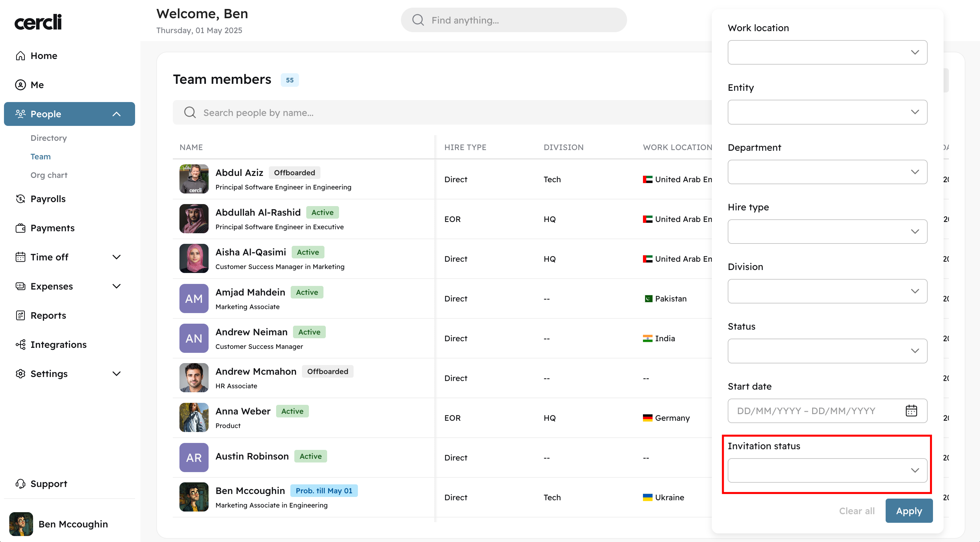Viewport: 980px width, 542px height.
Task: Open the Invitation status dropdown
Action: 827,470
